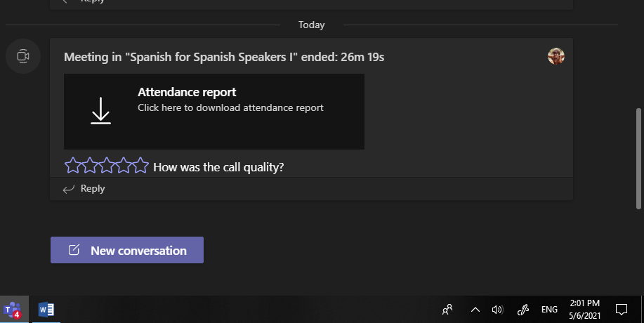Click the meeting organizer's profile avatar
Viewport: 644px width, 323px height.
(x=556, y=57)
